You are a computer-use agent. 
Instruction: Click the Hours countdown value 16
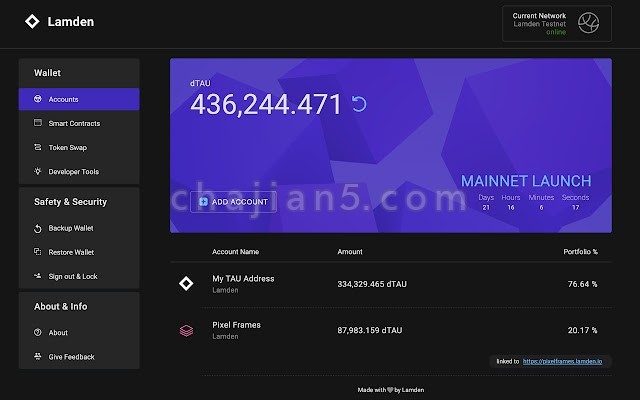pos(511,207)
